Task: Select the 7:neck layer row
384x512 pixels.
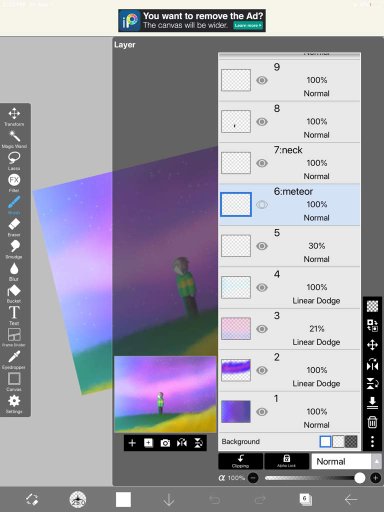Action: (x=289, y=163)
